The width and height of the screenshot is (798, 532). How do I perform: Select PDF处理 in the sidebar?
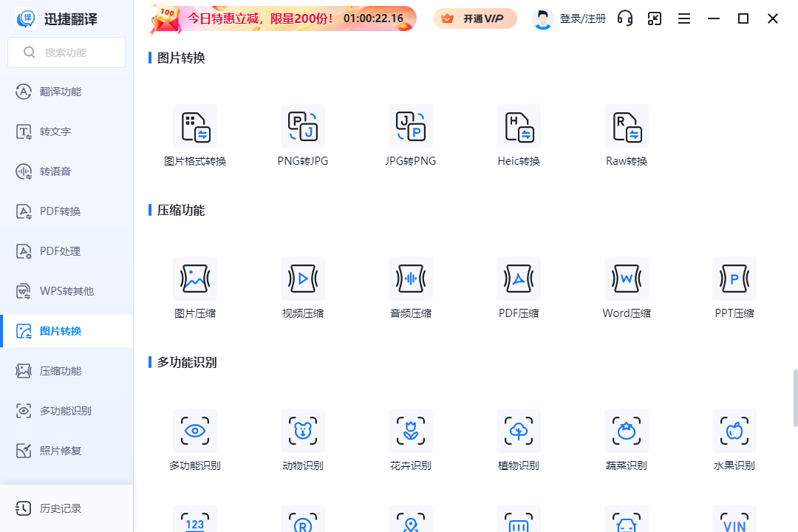pyautogui.click(x=66, y=251)
